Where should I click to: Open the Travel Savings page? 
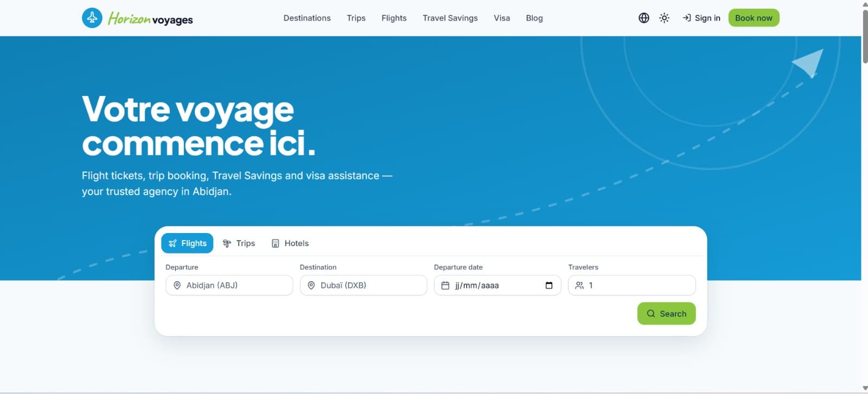pyautogui.click(x=450, y=18)
